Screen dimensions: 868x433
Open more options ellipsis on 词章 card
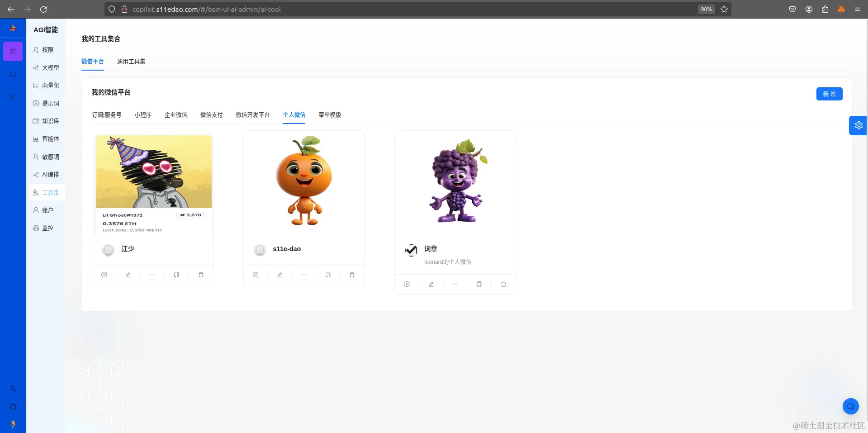(x=455, y=284)
